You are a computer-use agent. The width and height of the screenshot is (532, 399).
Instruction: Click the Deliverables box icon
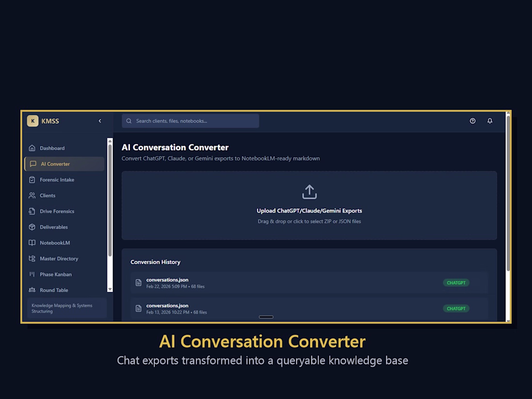click(32, 227)
